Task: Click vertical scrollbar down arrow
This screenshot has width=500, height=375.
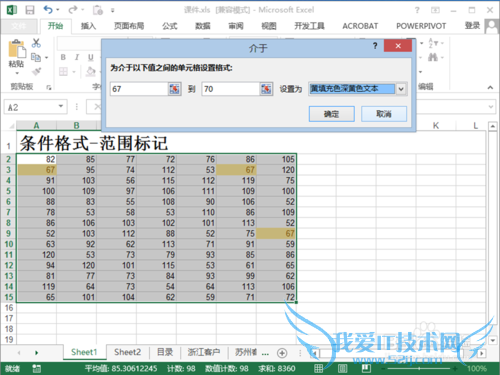Action: [x=493, y=340]
